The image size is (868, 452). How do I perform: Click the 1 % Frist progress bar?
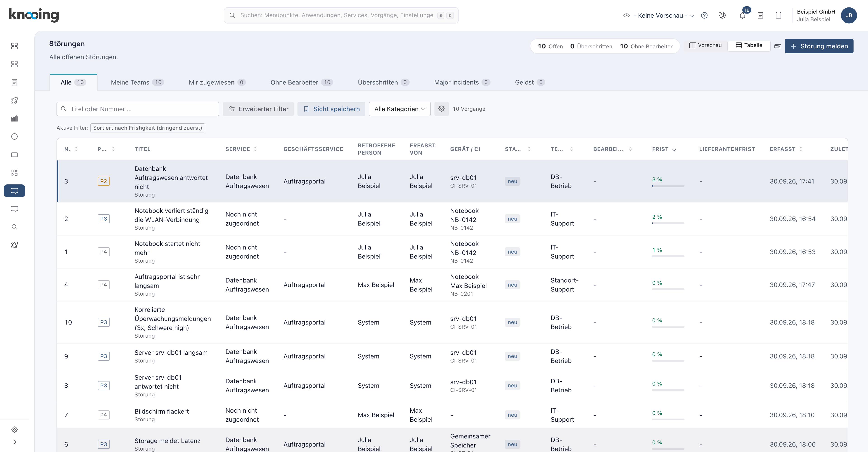pos(668,256)
